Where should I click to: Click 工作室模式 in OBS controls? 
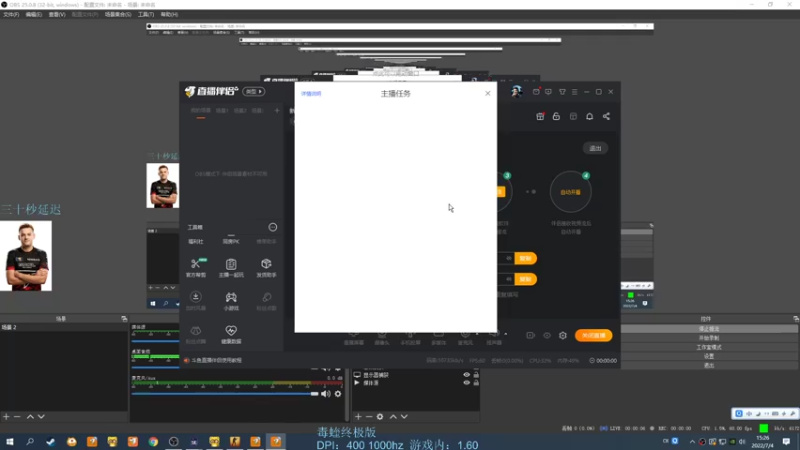click(709, 347)
